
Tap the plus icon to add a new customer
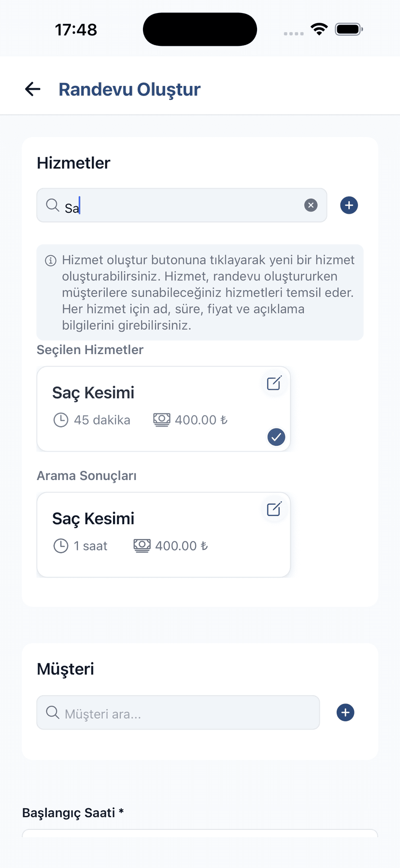pyautogui.click(x=345, y=712)
